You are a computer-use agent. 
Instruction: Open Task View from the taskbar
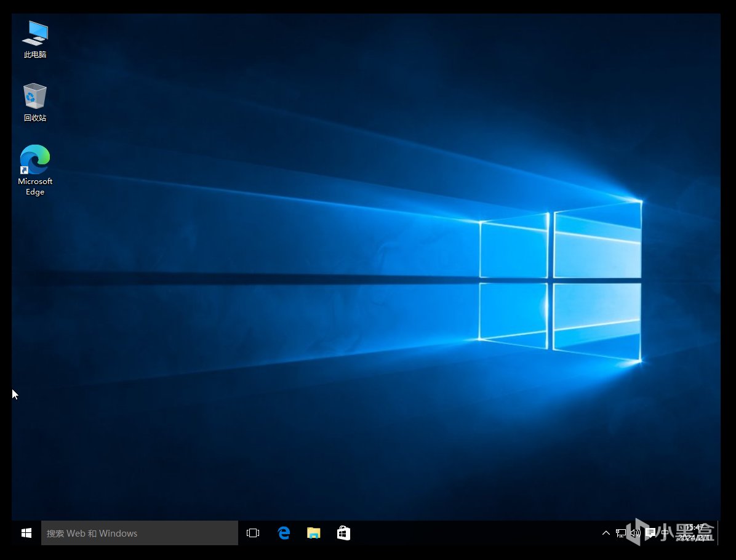[x=253, y=533]
